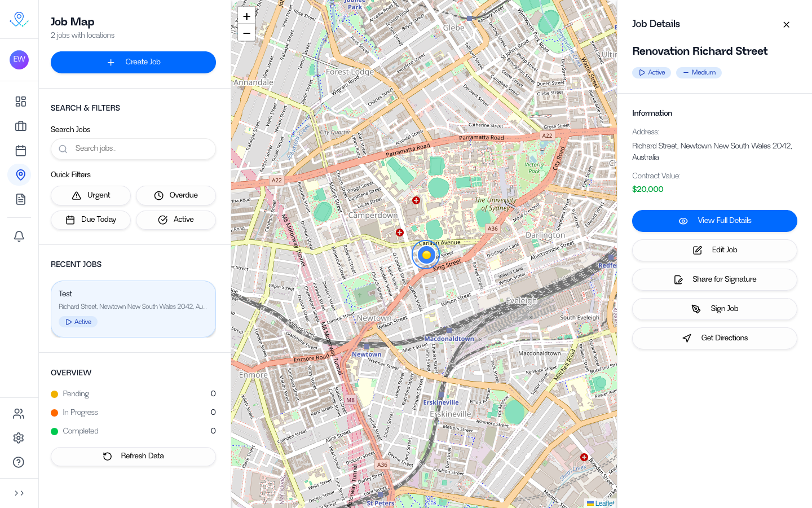Expand the collapsed sidebar with chevrons
This screenshot has width=812, height=508.
tap(19, 493)
